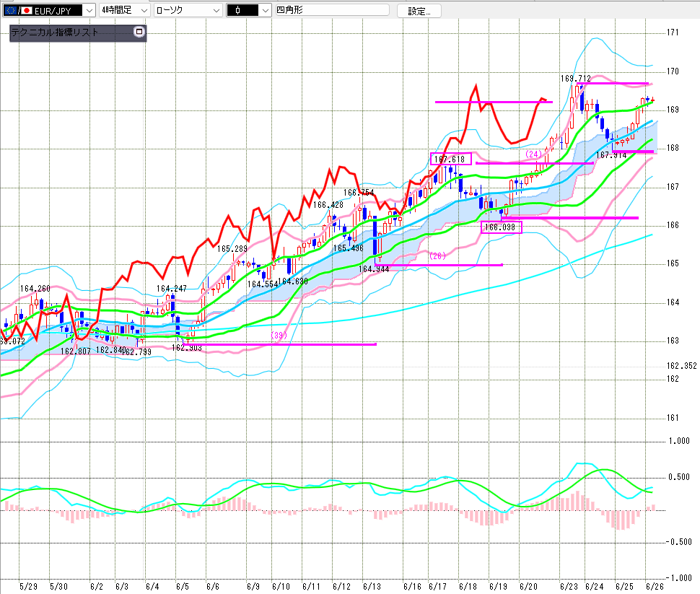Click the 164.260 price label
Viewport: 700px width, 594px height.
tap(35, 289)
